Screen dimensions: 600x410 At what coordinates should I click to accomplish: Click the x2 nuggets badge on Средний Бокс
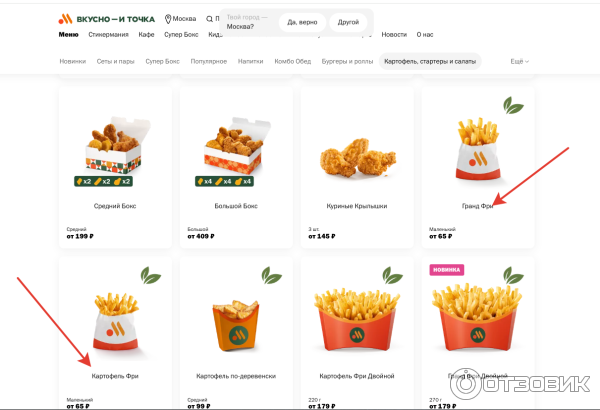[103, 181]
